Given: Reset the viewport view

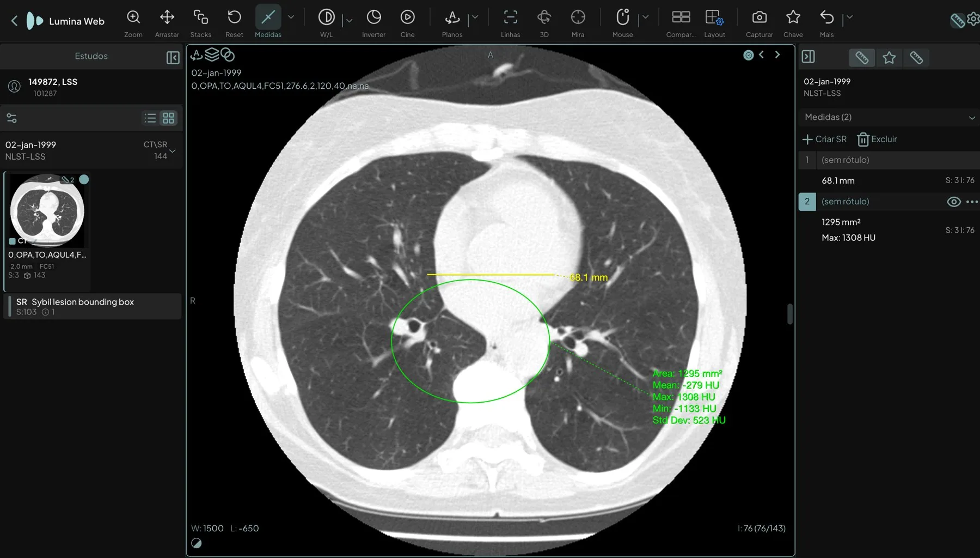Looking at the screenshot, I should click(234, 22).
